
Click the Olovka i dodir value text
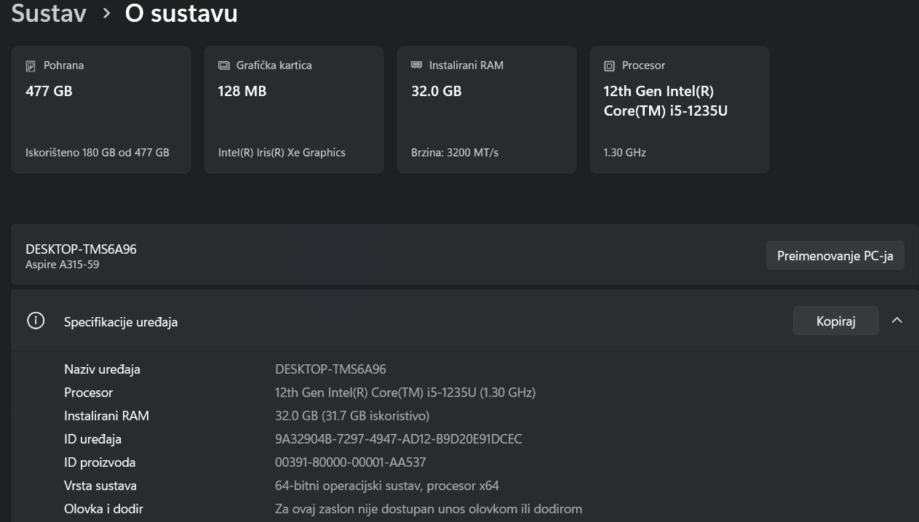click(x=428, y=509)
